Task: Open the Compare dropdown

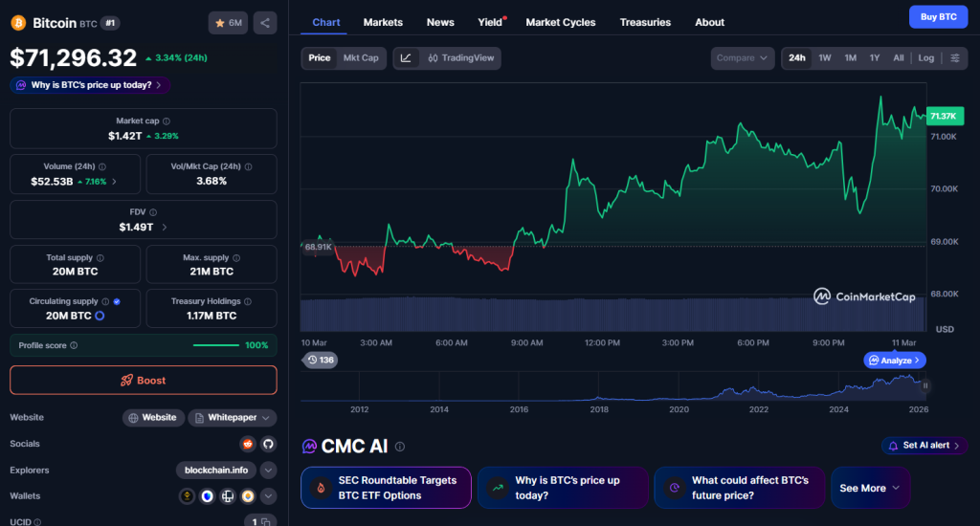Action: click(x=743, y=58)
